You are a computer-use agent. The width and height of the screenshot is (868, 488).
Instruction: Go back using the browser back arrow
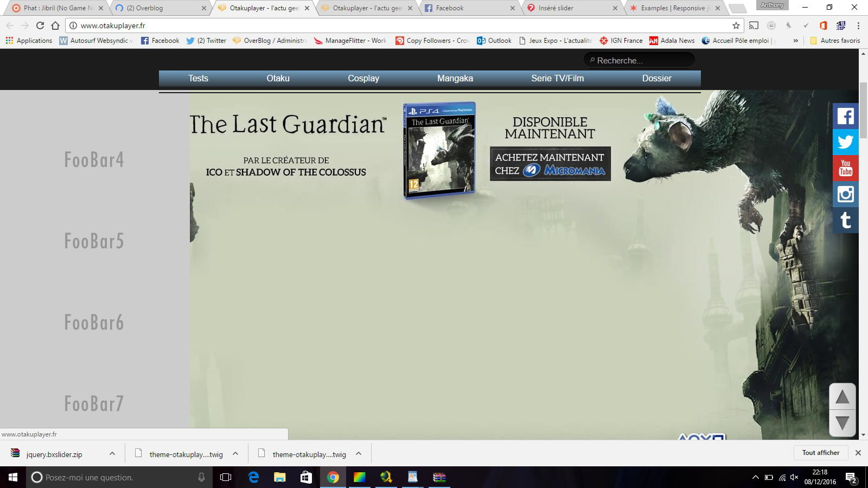tap(9, 25)
